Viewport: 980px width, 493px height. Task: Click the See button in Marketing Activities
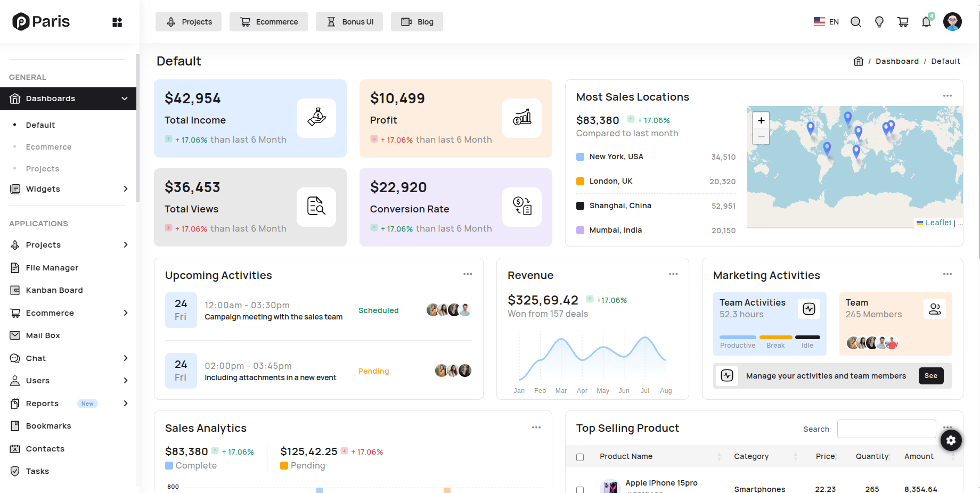click(x=930, y=376)
